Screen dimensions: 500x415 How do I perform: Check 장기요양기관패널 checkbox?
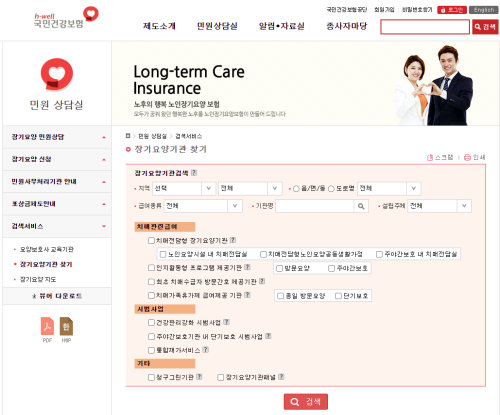[220, 377]
